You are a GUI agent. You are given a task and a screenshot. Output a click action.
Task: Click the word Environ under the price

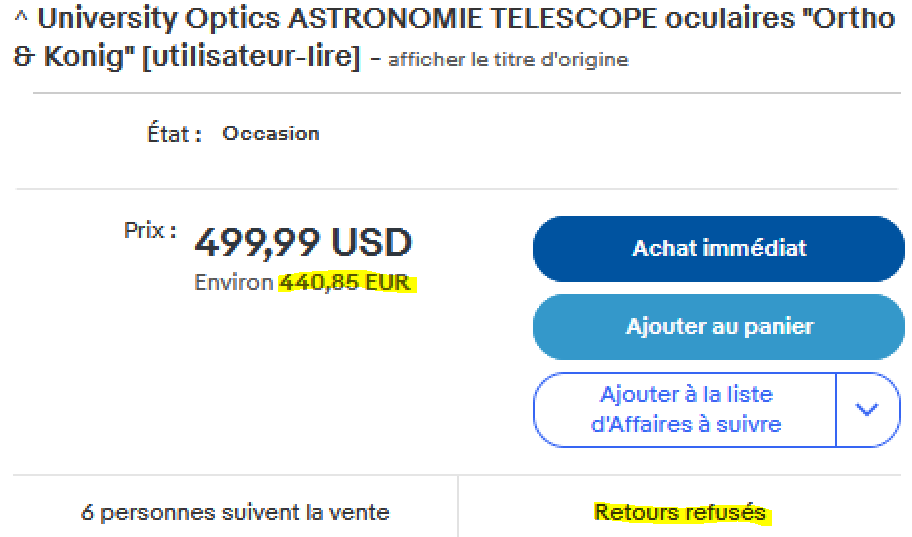[x=234, y=283]
